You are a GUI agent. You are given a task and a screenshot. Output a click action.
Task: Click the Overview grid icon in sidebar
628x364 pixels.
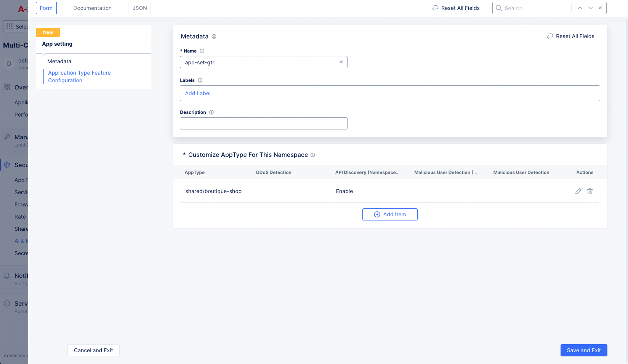(6, 87)
